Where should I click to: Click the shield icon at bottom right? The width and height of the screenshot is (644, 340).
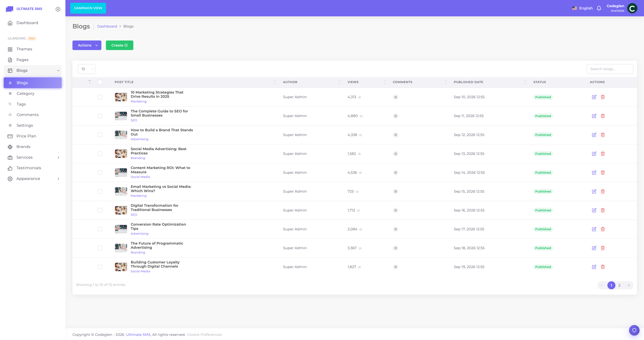634,330
